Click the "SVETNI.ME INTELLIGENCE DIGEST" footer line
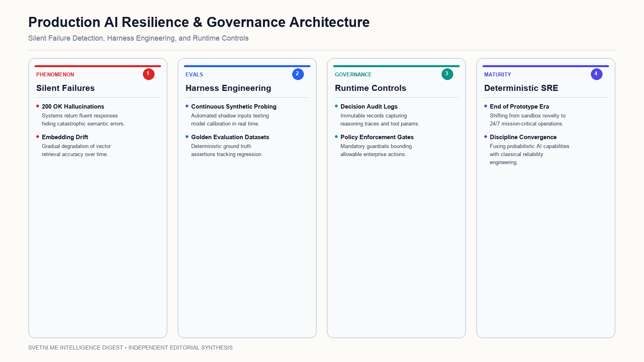The width and height of the screenshot is (644, 362). click(130, 348)
